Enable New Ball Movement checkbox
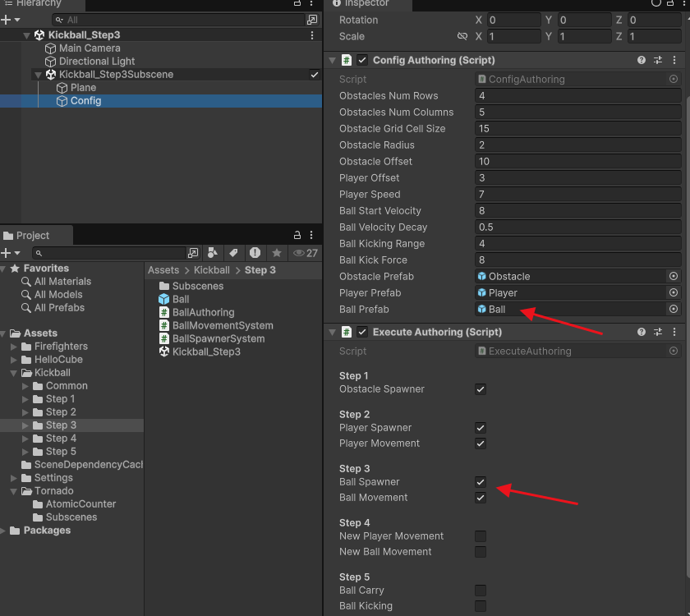This screenshot has width=690, height=616. click(481, 552)
